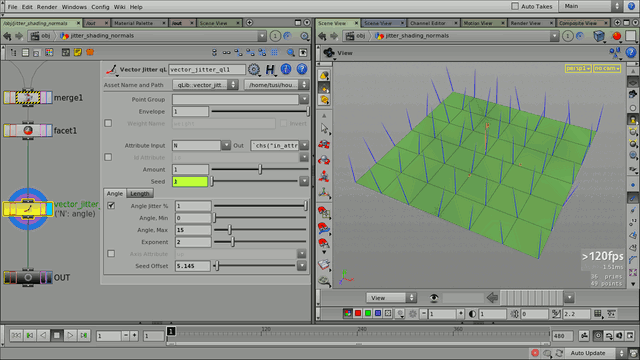Viewport: 640px width, 360px height.
Task: Open the persp1 viewport menu
Action: pos(578,68)
